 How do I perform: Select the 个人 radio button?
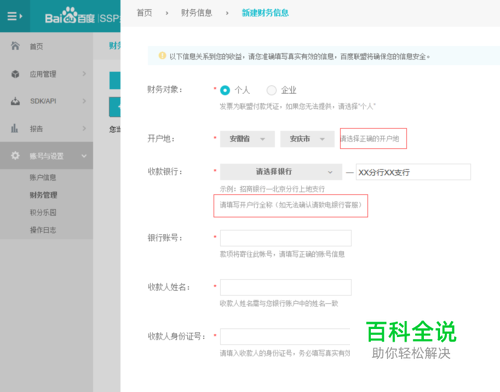click(225, 90)
